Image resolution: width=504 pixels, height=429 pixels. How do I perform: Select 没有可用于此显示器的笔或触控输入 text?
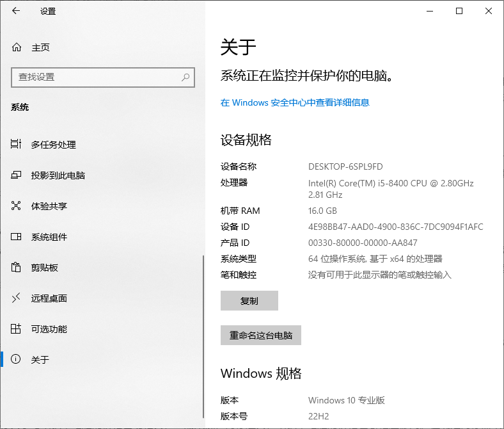tap(380, 275)
